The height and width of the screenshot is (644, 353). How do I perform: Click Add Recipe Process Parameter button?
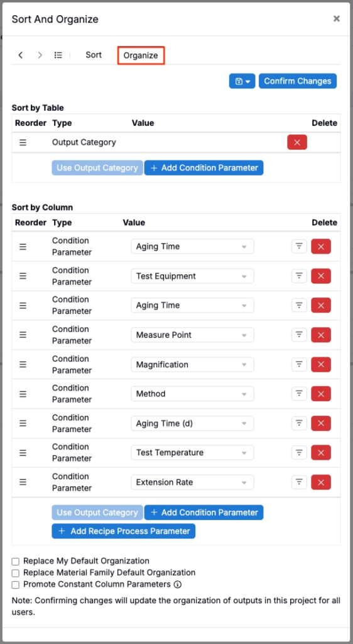click(123, 531)
